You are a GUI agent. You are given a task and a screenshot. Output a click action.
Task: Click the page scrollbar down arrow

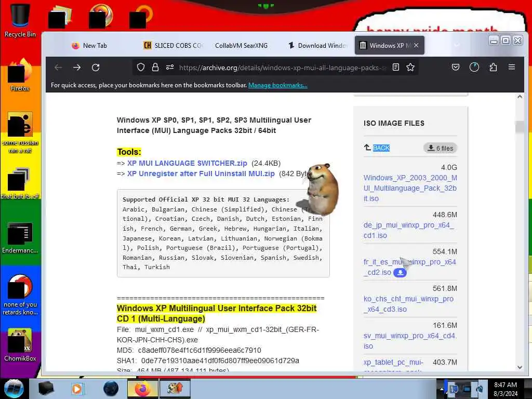520,367
